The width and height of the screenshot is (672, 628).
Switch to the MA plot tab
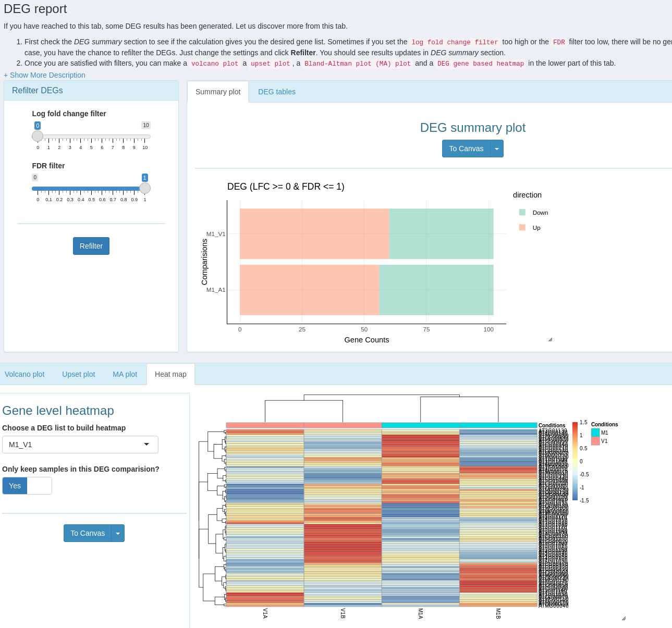point(125,374)
